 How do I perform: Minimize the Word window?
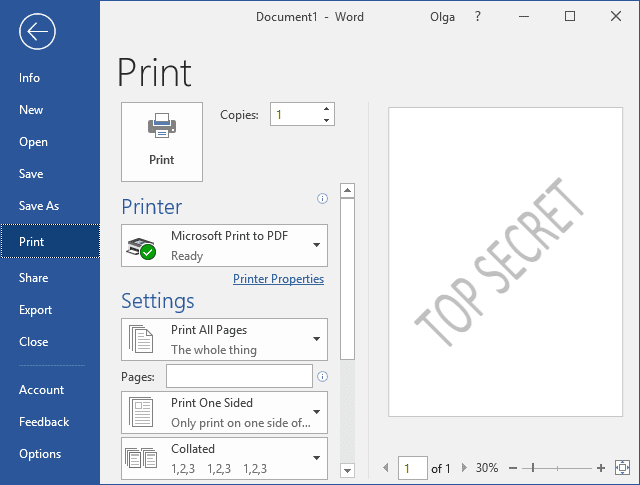(524, 17)
